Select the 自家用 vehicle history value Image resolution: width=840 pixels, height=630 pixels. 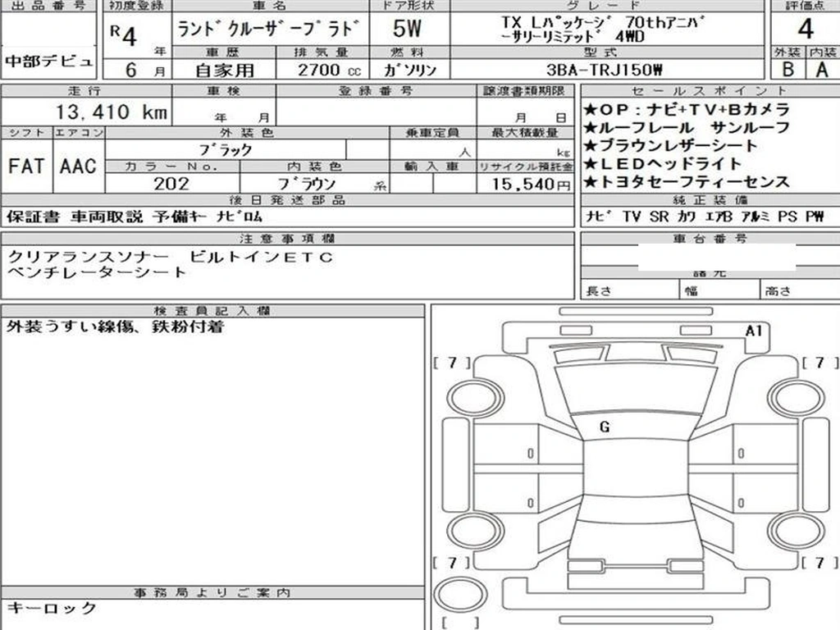225,71
